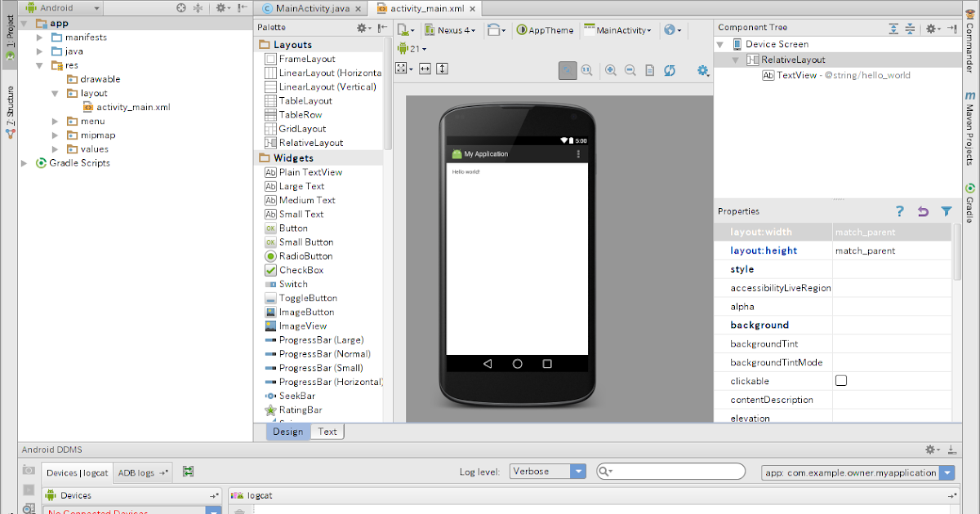Screen dimensions: 980x514
Task: Refresh the layout preview
Action: tap(670, 70)
